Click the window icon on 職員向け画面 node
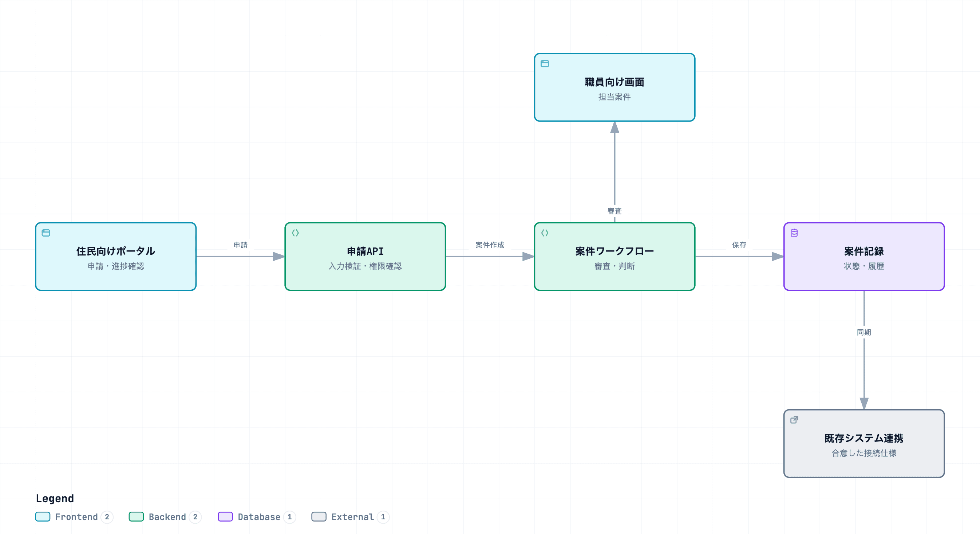This screenshot has height=535, width=980. pos(545,63)
